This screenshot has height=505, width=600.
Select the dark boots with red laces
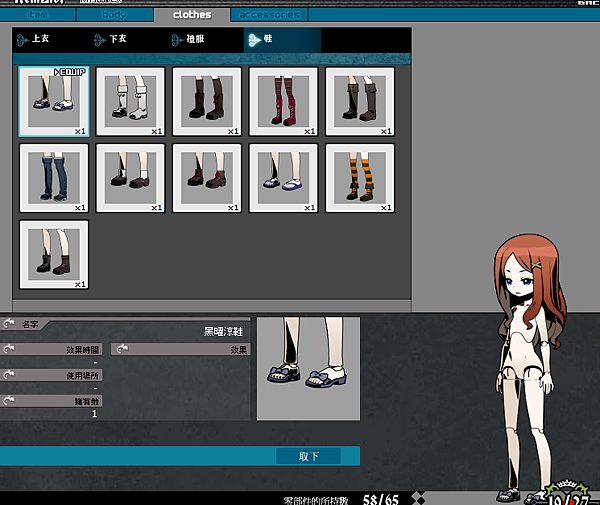click(x=207, y=101)
